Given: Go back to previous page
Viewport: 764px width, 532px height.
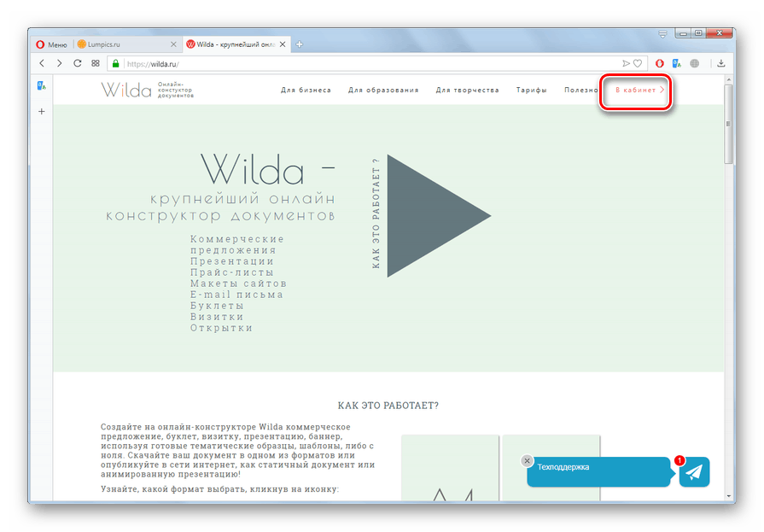Looking at the screenshot, I should tap(42, 63).
